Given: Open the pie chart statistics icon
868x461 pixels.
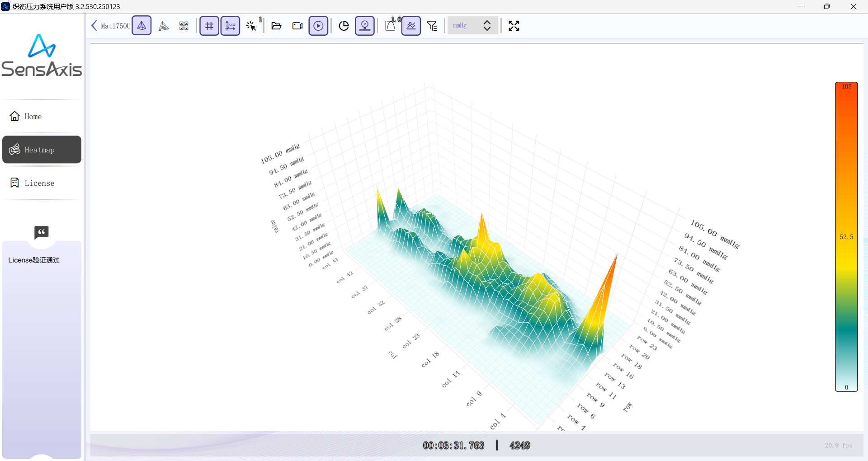Looking at the screenshot, I should pyautogui.click(x=344, y=26).
